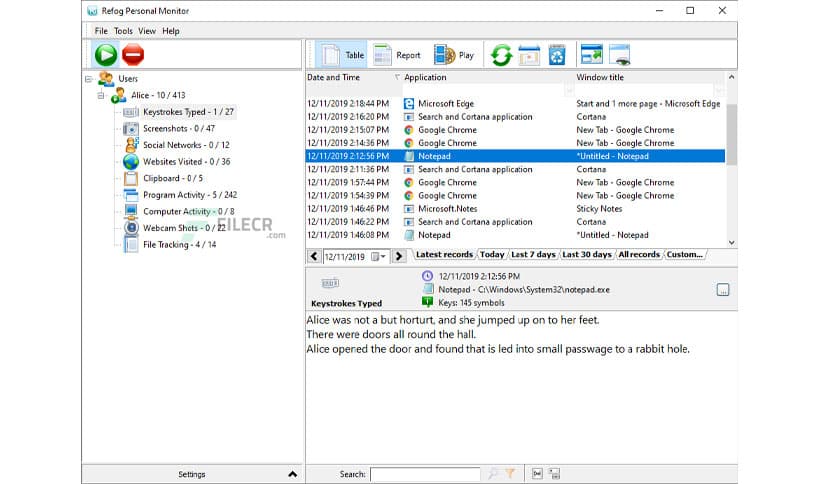Click the Websites Visited globe icon
Image resolution: width=836 pixels, height=484 pixels.
pos(131,162)
